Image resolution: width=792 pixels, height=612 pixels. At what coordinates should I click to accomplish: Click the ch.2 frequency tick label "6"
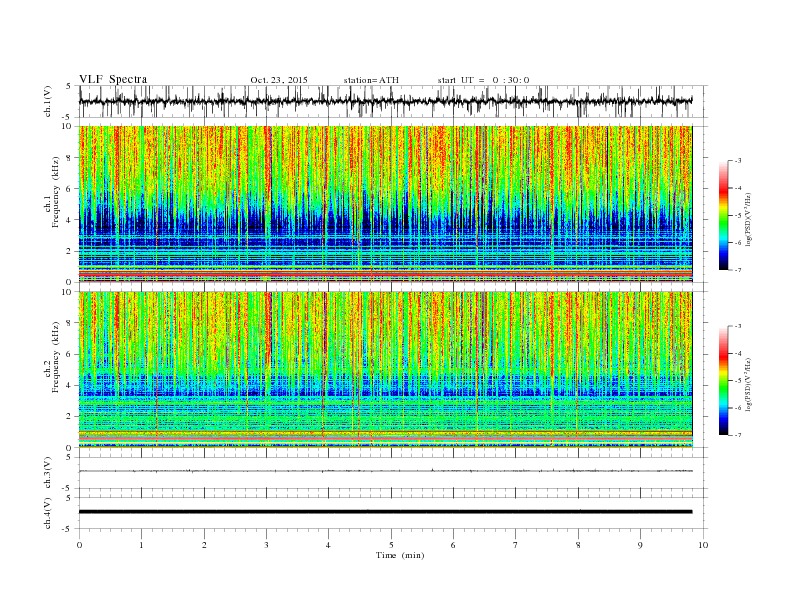pos(70,354)
